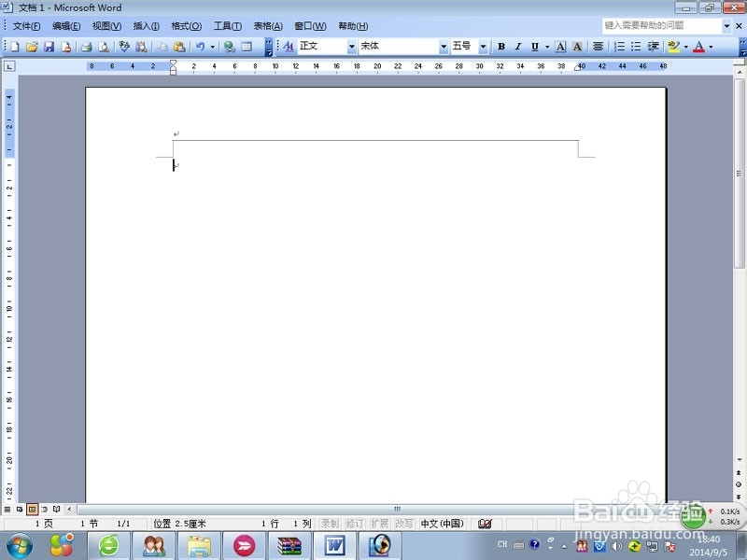Switch to Web Layout view button
747x560 pixels.
[20, 510]
